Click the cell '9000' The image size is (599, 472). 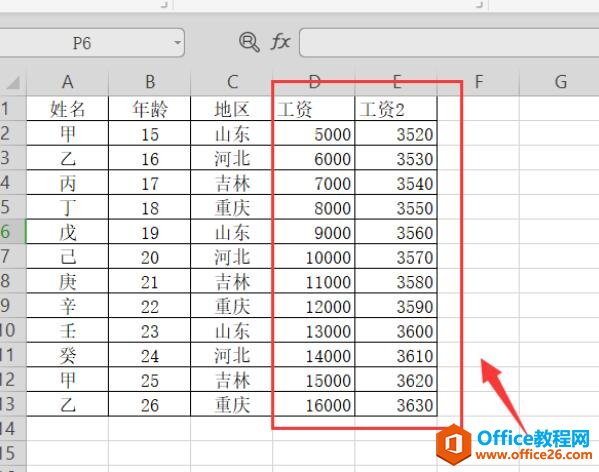(314, 232)
